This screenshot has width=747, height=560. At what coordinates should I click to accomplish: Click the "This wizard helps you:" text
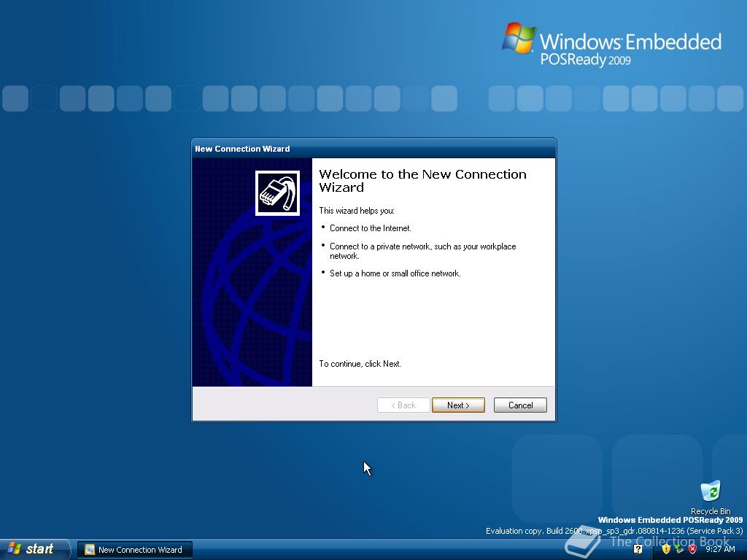click(356, 211)
